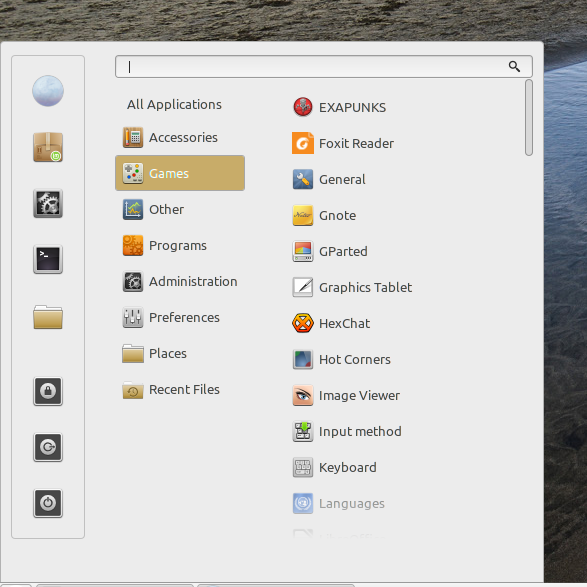Select the Games category
The height and width of the screenshot is (587, 587).
(x=180, y=173)
